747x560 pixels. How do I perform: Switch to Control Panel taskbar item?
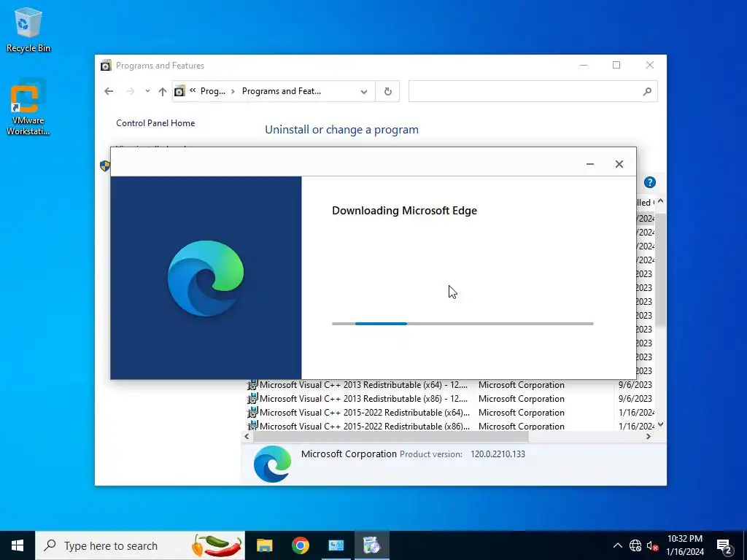(x=336, y=545)
